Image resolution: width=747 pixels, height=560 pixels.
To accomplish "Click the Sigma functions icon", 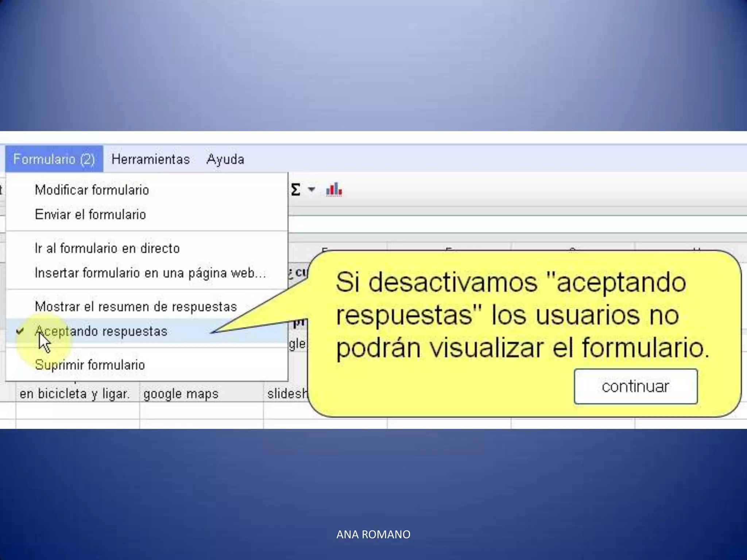I will pos(295,190).
